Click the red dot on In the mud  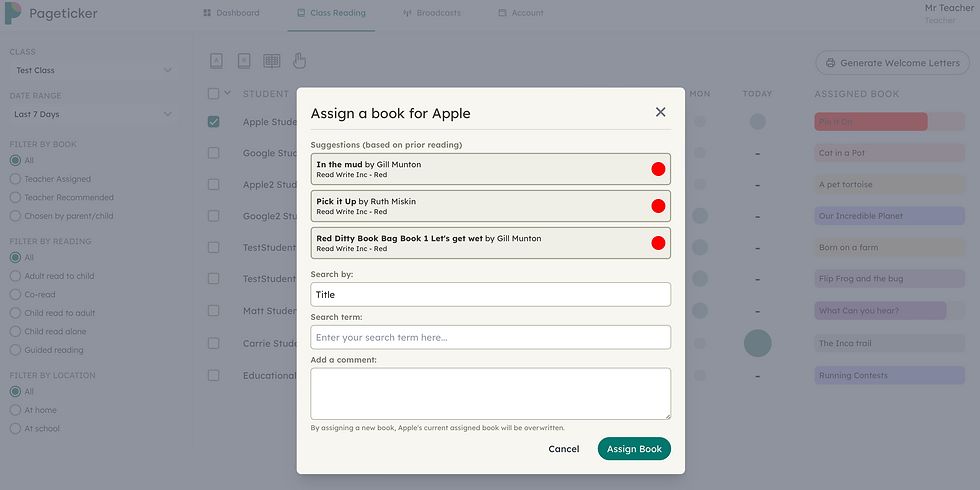pyautogui.click(x=658, y=169)
